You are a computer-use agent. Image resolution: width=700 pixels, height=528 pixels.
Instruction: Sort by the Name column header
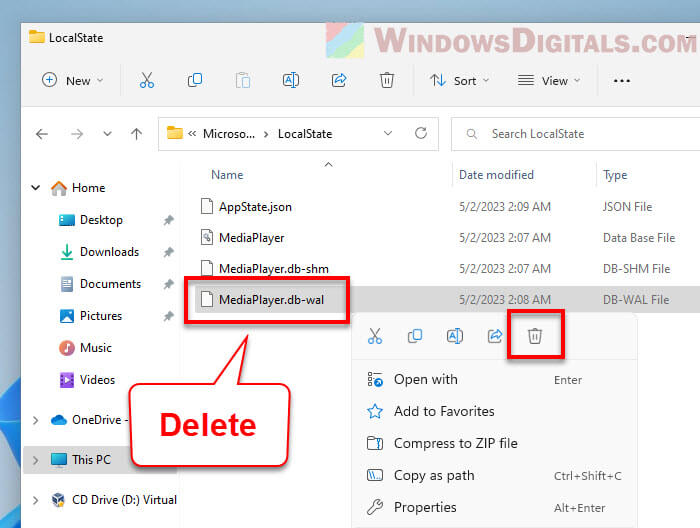coord(227,175)
